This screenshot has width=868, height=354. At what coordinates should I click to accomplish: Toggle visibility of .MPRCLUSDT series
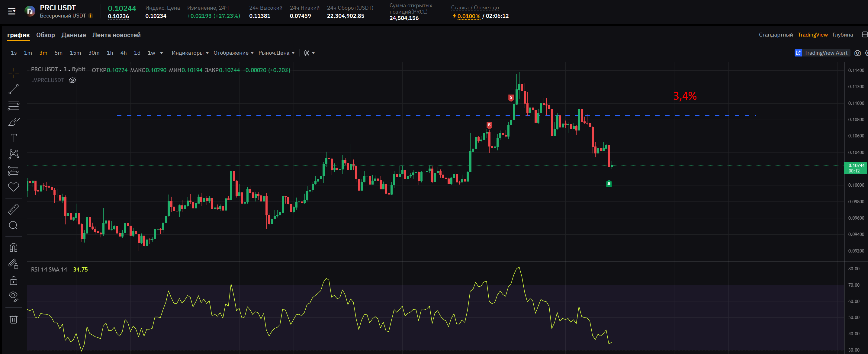(x=72, y=80)
